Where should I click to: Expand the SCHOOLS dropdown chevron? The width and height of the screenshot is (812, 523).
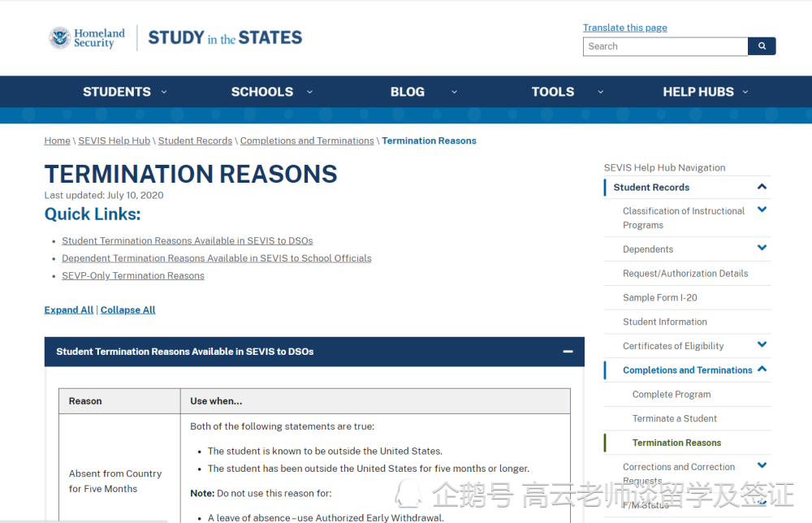point(309,92)
